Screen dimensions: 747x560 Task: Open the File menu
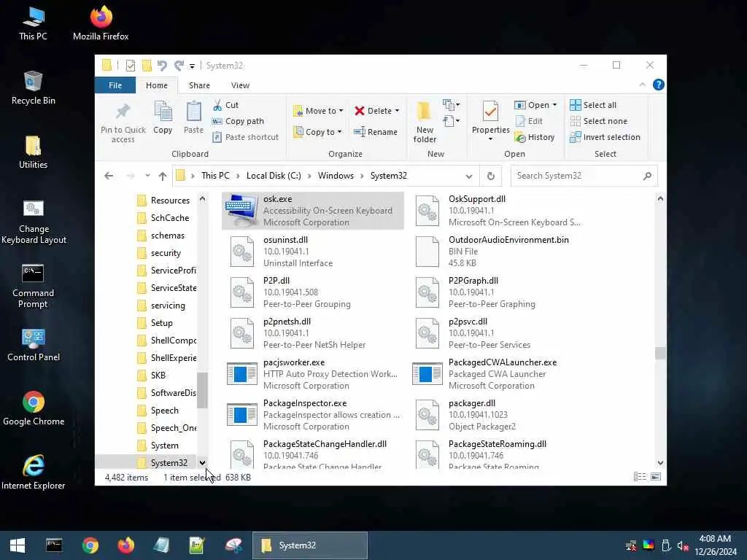(x=115, y=85)
